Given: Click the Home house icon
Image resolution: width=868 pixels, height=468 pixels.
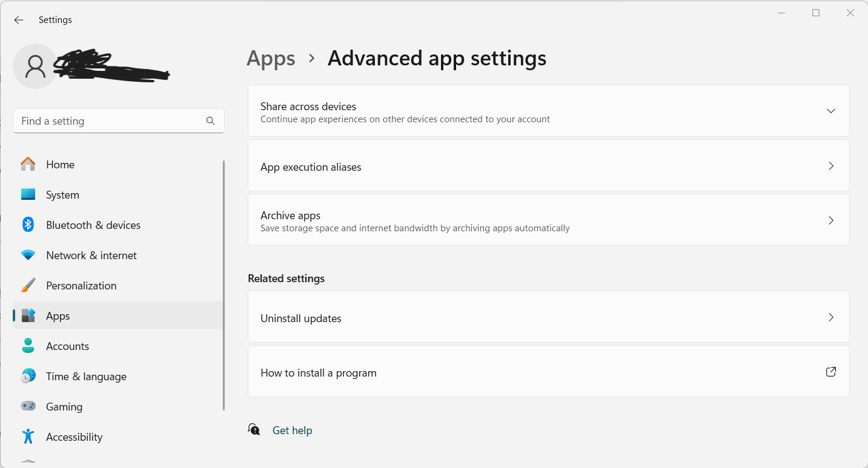Looking at the screenshot, I should [28, 164].
